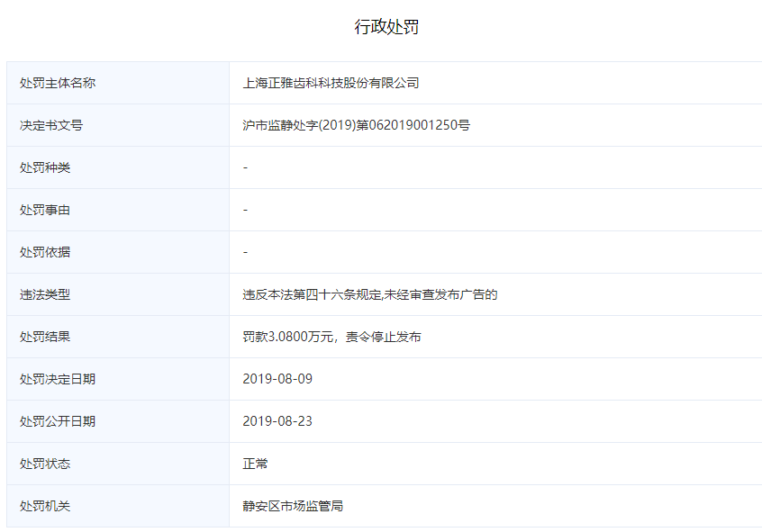
Task: Click penalty result 罚款3.0800万元，责令停止发布
Action: 332,337
